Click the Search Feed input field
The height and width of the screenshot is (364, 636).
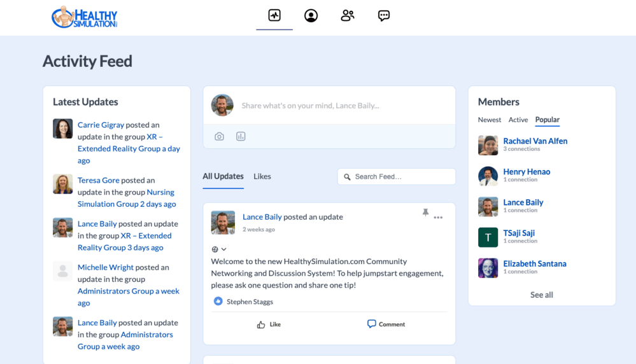pos(396,177)
